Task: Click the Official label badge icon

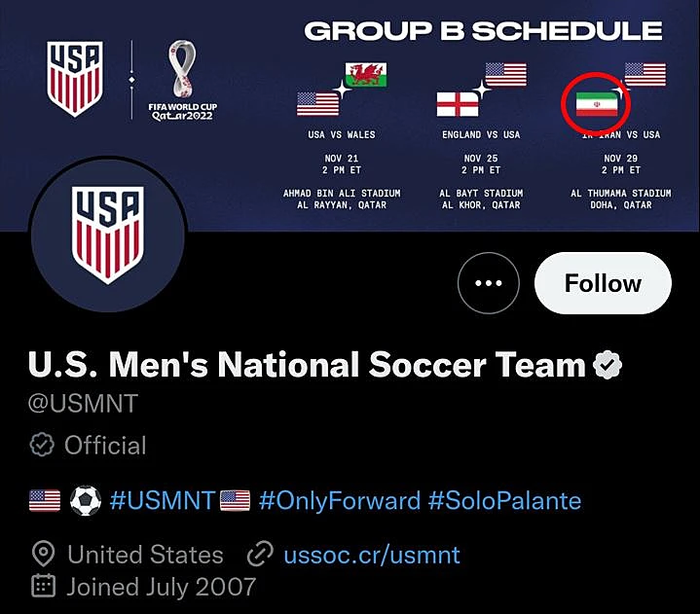Action: coord(42,446)
